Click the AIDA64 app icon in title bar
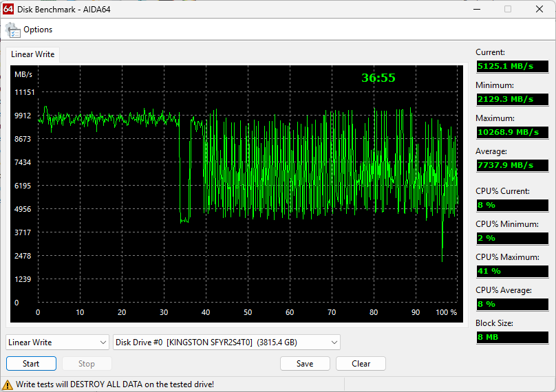Viewport: 556px width, 392px height. point(8,9)
